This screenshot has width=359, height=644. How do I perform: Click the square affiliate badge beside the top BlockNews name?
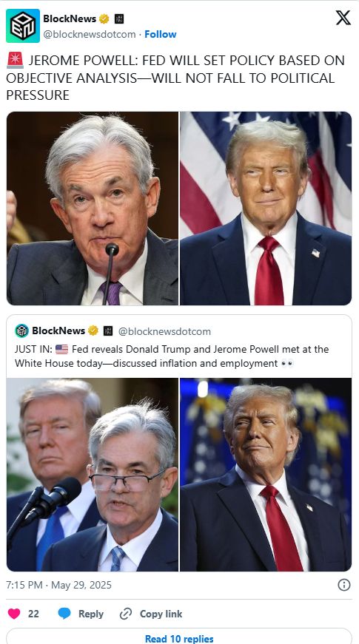[x=119, y=19]
